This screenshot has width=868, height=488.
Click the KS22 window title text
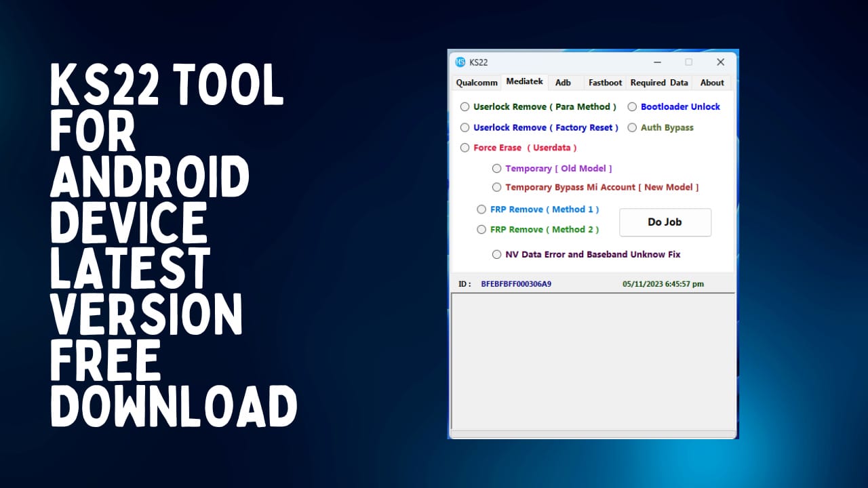(479, 62)
